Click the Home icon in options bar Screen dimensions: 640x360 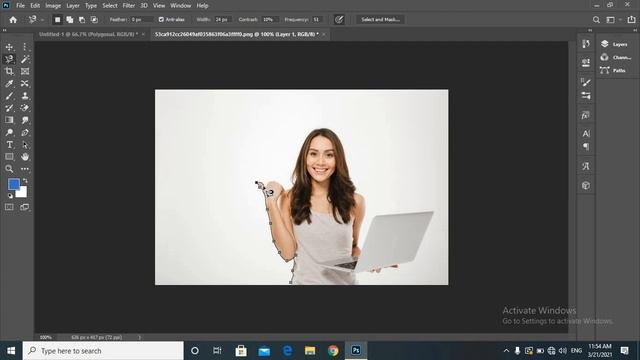(13, 20)
